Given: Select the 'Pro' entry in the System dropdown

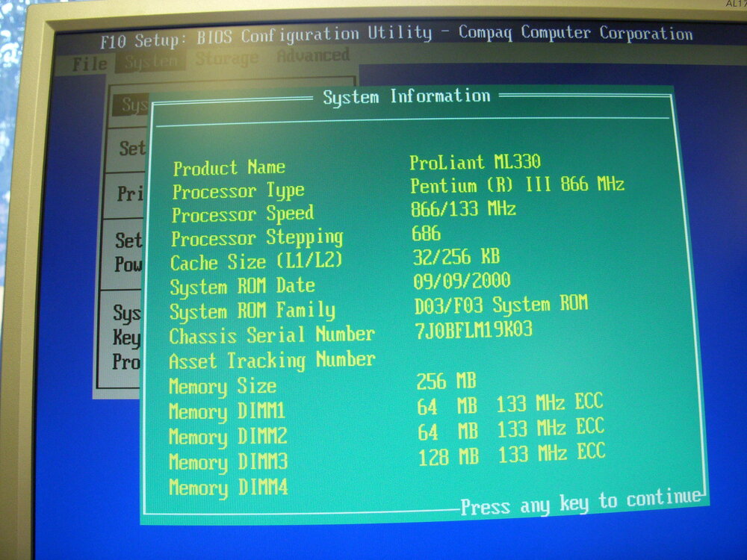Looking at the screenshot, I should click(125, 361).
